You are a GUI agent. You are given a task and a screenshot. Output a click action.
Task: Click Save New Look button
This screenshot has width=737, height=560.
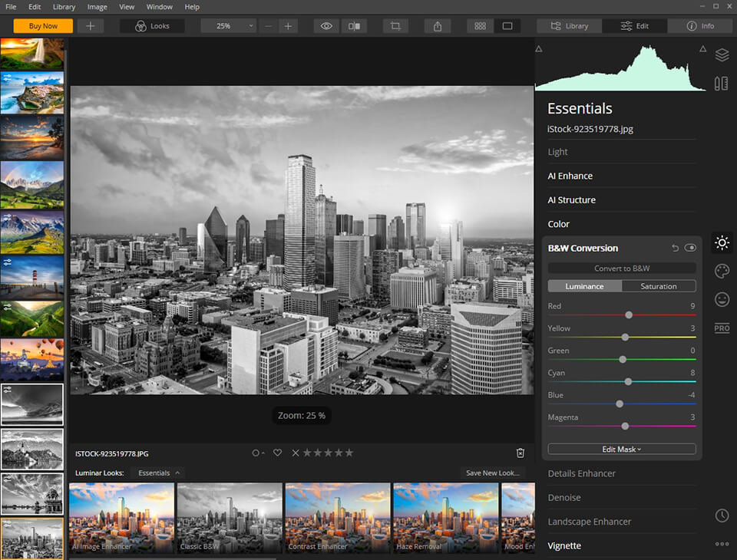493,473
